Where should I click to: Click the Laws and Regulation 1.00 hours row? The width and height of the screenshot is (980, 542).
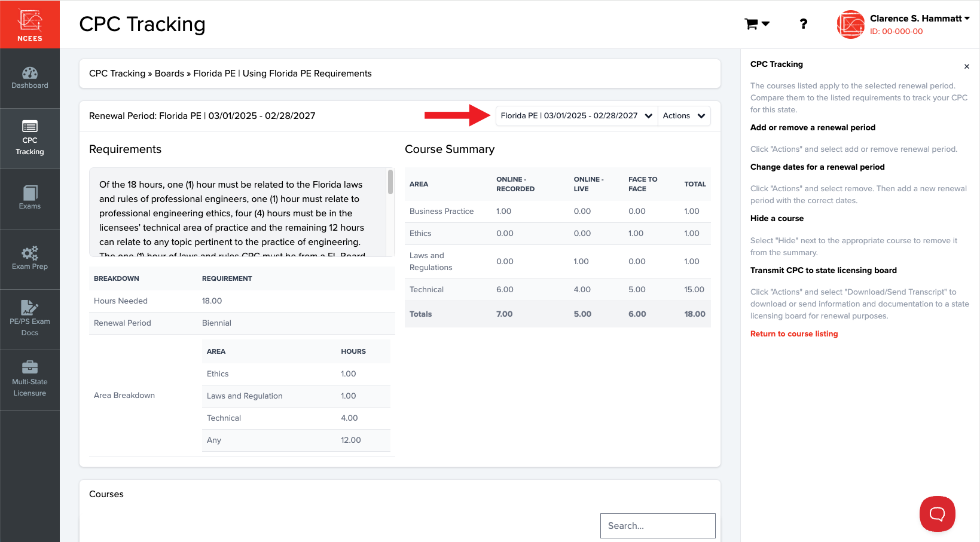[x=296, y=396]
